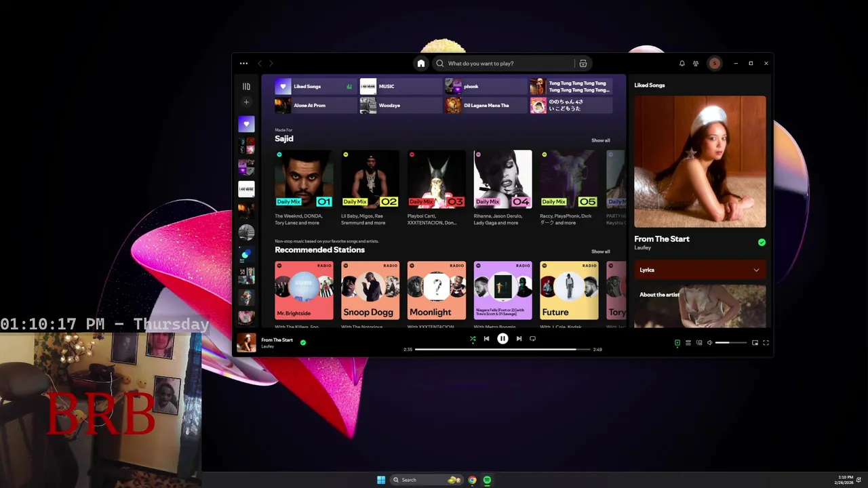This screenshot has width=868, height=488.
Task: Open the Windows Start menu
Action: point(381,480)
